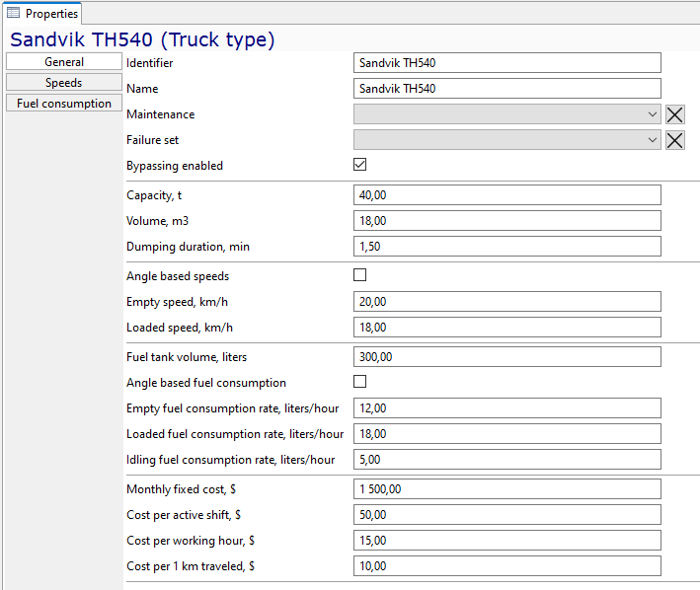Edit the Volume, m3 field

[507, 221]
